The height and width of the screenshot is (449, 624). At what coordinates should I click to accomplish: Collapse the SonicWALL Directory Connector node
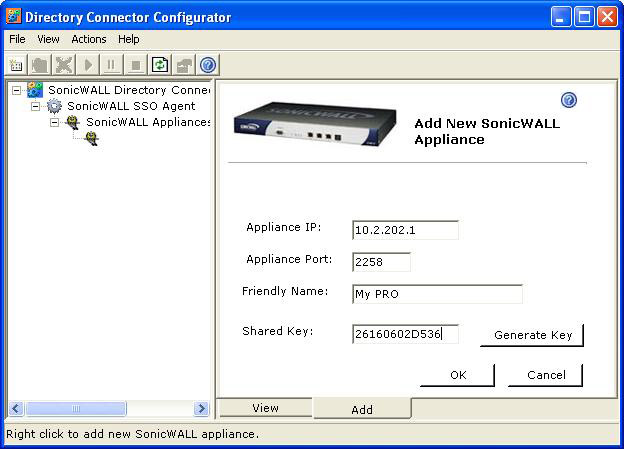[x=16, y=90]
